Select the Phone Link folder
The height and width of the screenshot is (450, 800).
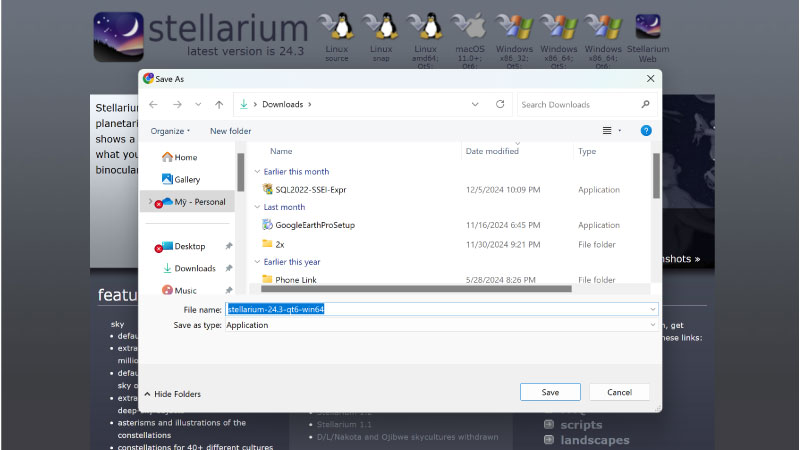[296, 280]
